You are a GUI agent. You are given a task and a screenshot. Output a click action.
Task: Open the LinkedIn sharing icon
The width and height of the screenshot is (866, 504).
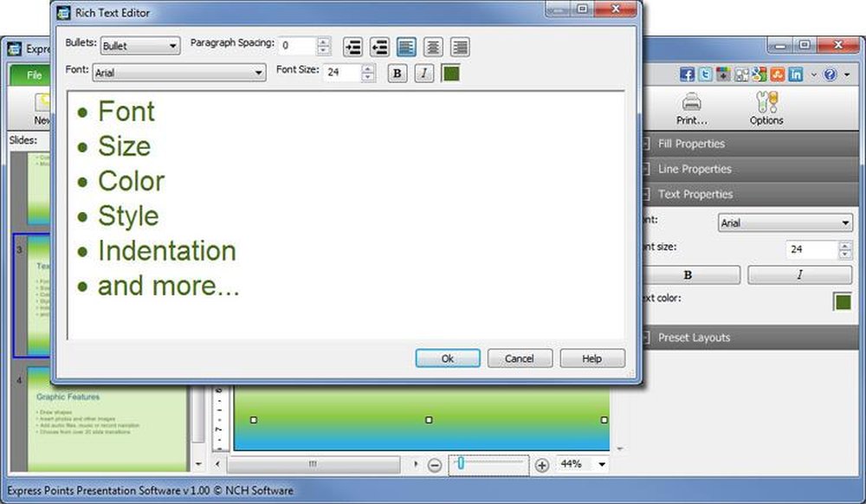(x=796, y=74)
